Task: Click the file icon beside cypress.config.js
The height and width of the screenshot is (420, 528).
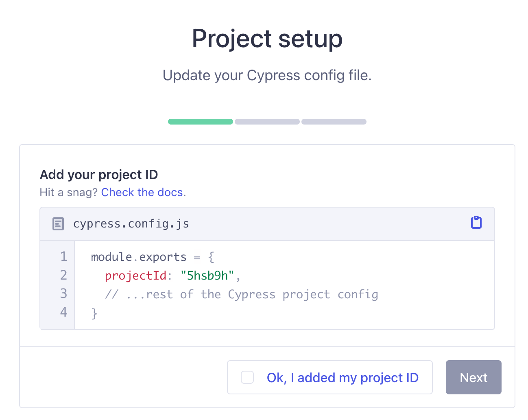Action: pos(58,224)
